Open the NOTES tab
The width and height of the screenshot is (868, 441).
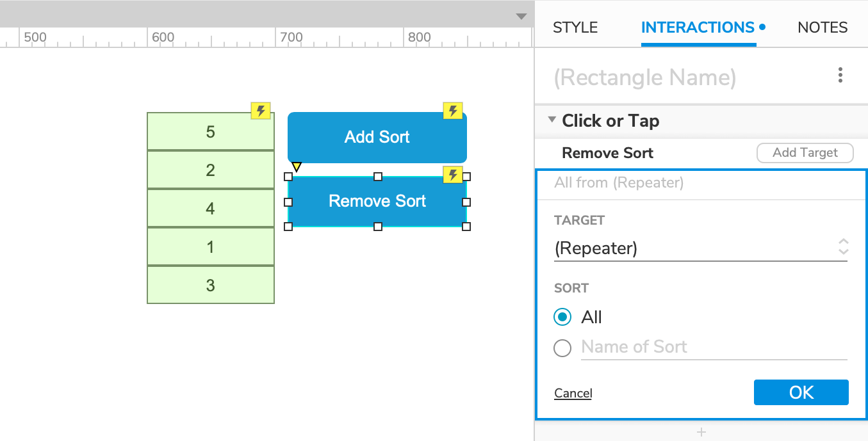click(x=823, y=27)
